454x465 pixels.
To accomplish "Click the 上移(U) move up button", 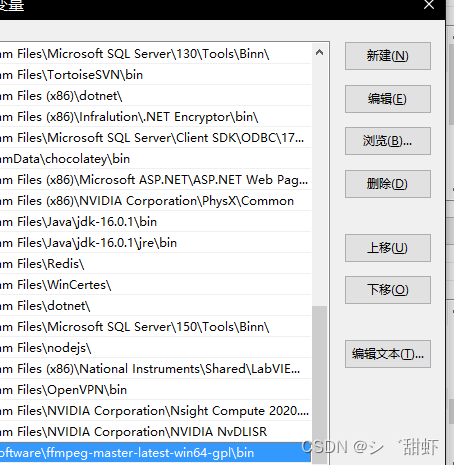I will pos(388,248).
